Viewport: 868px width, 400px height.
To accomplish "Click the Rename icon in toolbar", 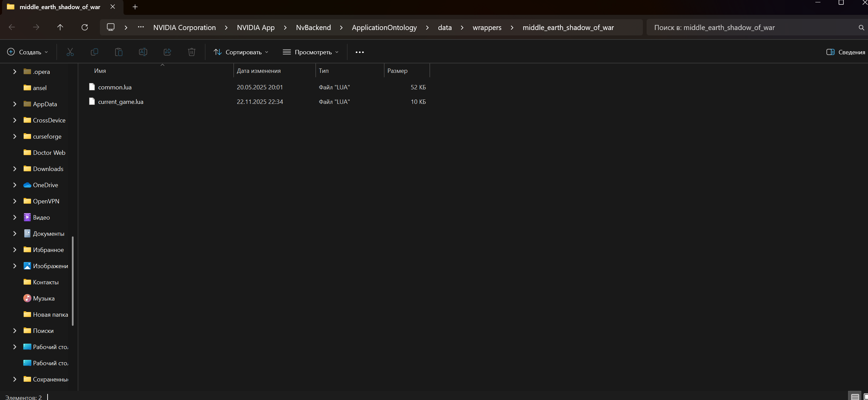I will pos(143,52).
